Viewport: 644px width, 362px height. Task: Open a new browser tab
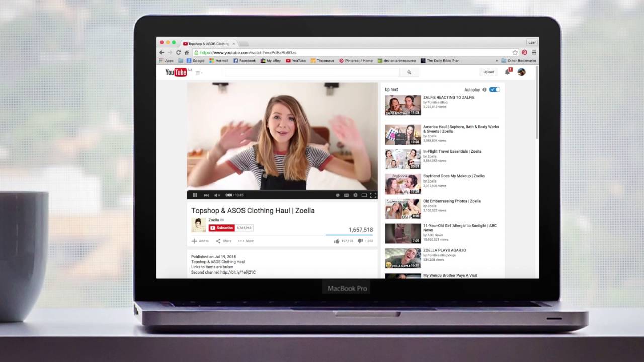click(245, 44)
